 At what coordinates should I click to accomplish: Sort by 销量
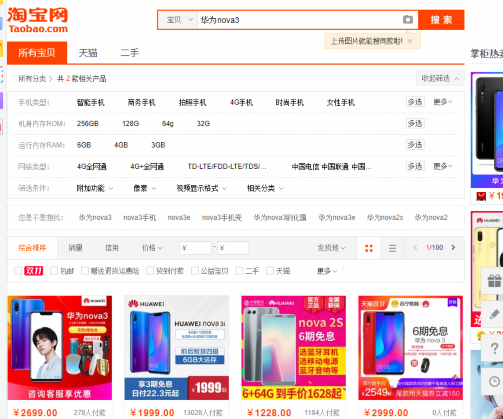pos(75,248)
